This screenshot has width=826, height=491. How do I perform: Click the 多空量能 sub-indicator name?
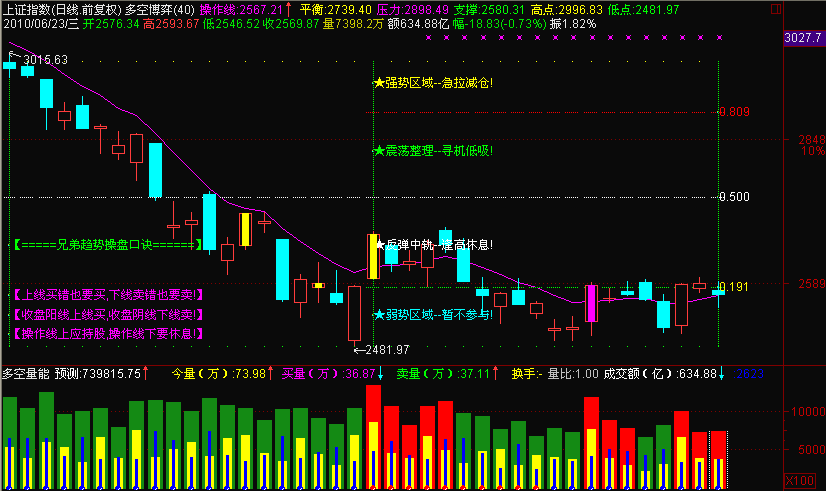pyautogui.click(x=26, y=374)
